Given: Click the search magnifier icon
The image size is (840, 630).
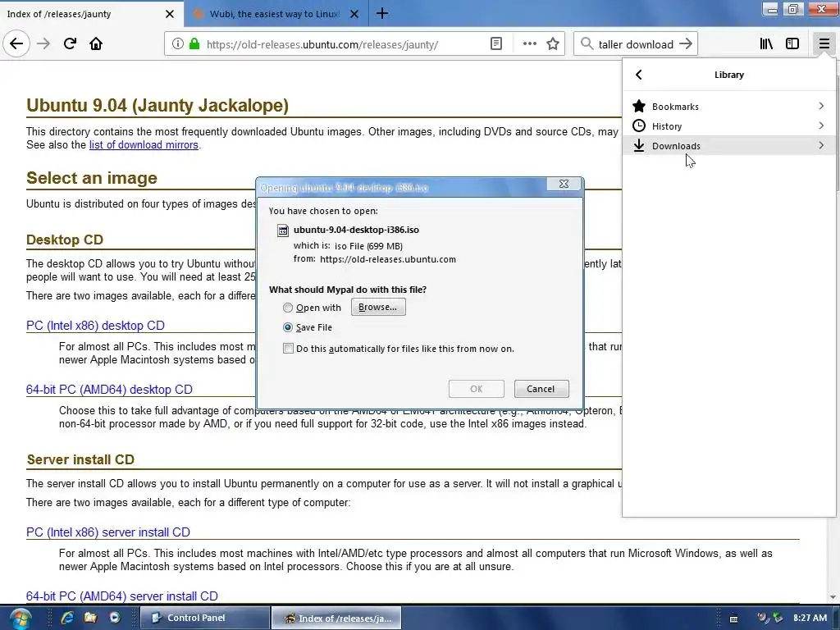Looking at the screenshot, I should click(587, 44).
